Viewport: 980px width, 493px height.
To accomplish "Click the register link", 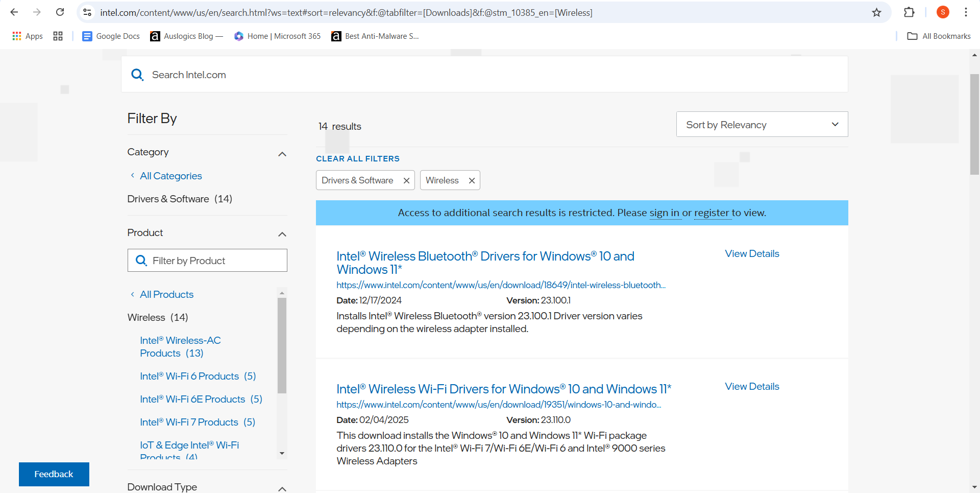I will tap(712, 213).
